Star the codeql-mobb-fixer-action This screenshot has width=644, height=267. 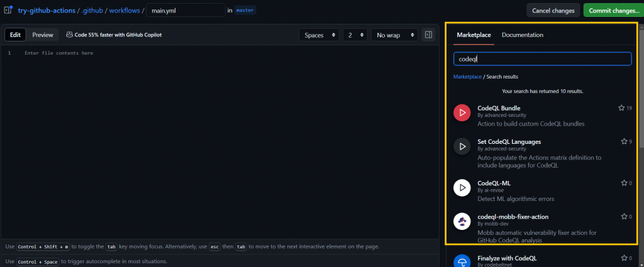(x=624, y=217)
